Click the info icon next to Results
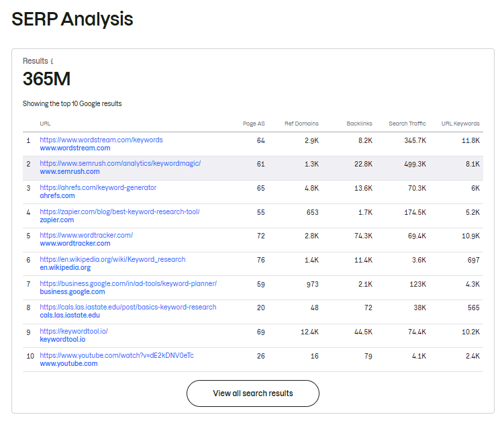 [x=52, y=61]
